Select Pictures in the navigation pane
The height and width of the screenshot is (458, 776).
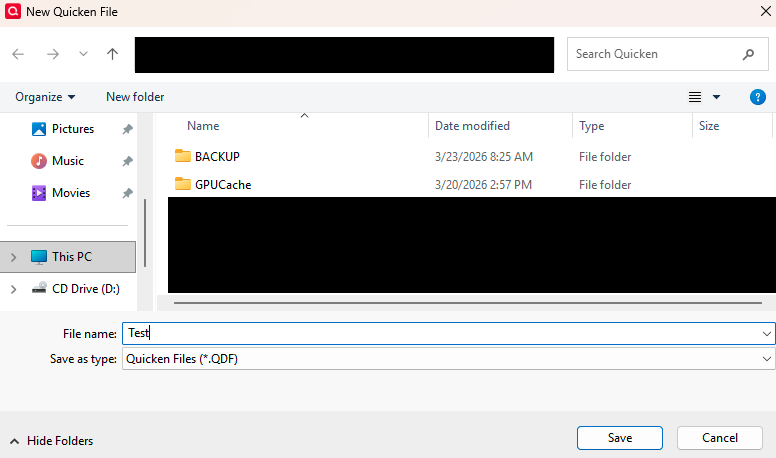73,129
